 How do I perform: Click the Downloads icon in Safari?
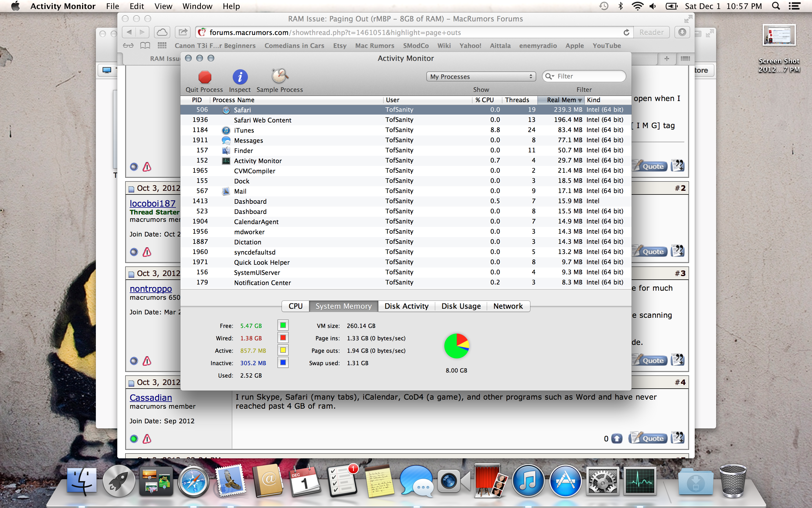click(x=682, y=32)
